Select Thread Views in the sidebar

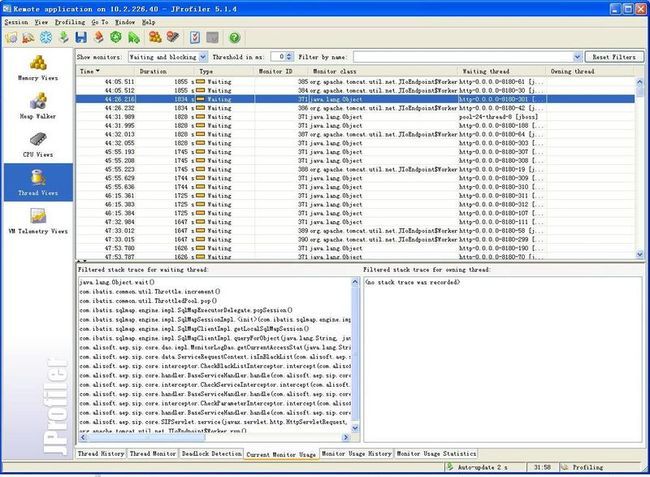(38, 182)
